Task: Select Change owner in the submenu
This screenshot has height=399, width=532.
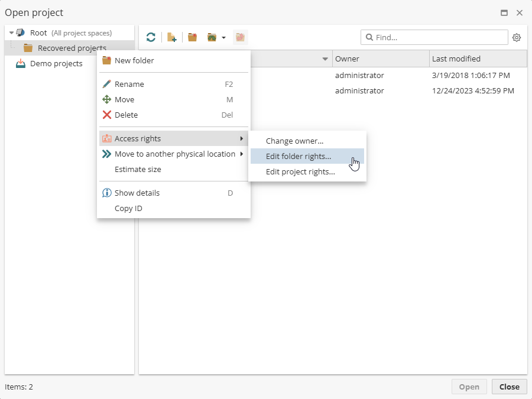Action: tap(294, 141)
